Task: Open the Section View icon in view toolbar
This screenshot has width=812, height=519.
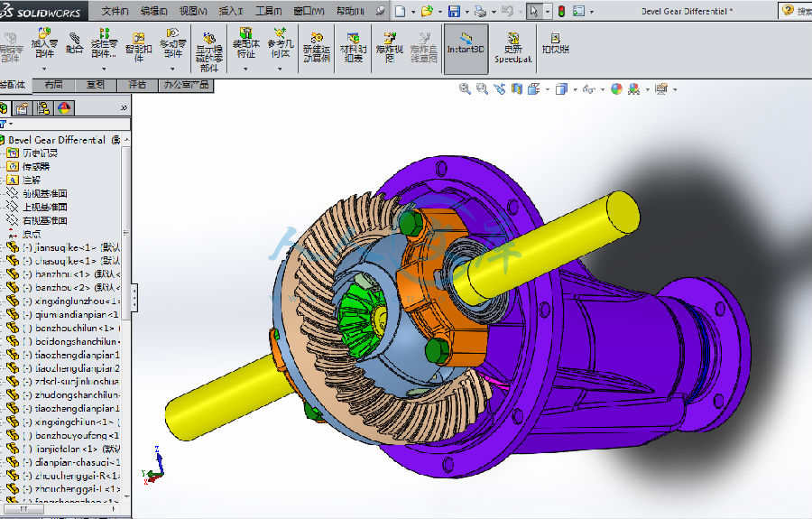Action: 516,88
